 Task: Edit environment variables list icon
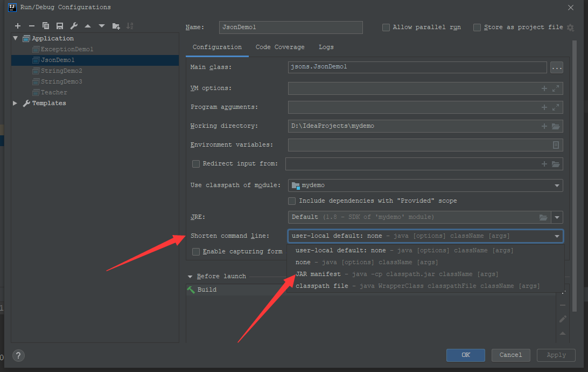[556, 145]
